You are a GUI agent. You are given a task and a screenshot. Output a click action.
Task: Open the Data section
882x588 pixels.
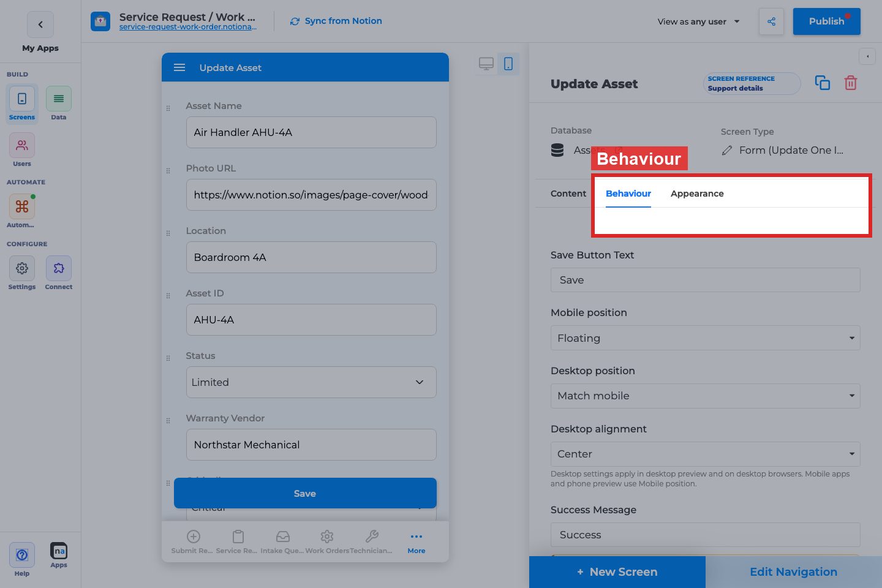click(x=59, y=104)
